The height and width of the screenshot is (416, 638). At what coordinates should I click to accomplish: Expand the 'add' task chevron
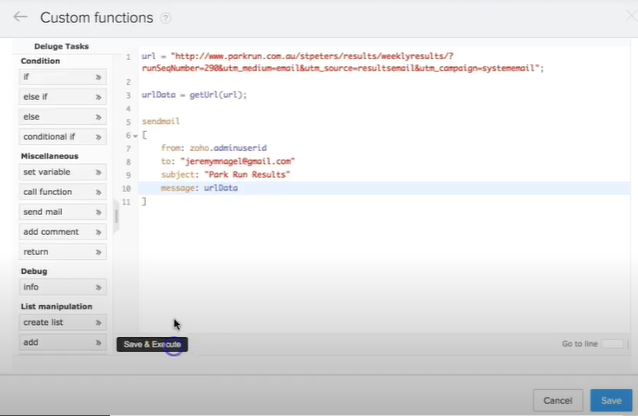pyautogui.click(x=98, y=343)
